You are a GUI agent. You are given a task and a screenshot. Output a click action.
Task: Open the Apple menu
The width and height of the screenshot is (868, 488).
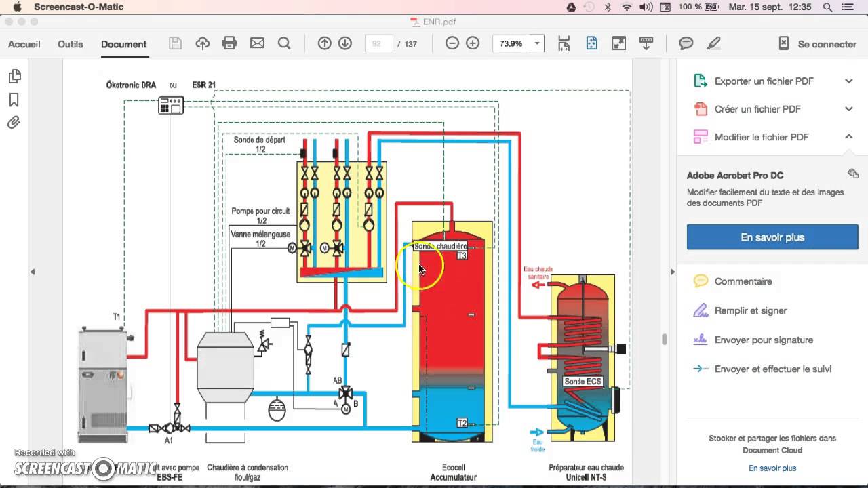[x=17, y=7]
